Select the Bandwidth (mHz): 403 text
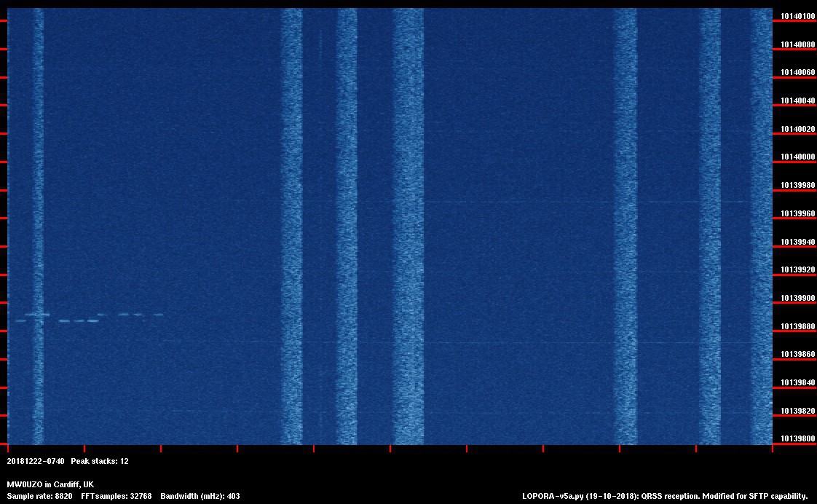This screenshot has width=817, height=504. click(200, 496)
